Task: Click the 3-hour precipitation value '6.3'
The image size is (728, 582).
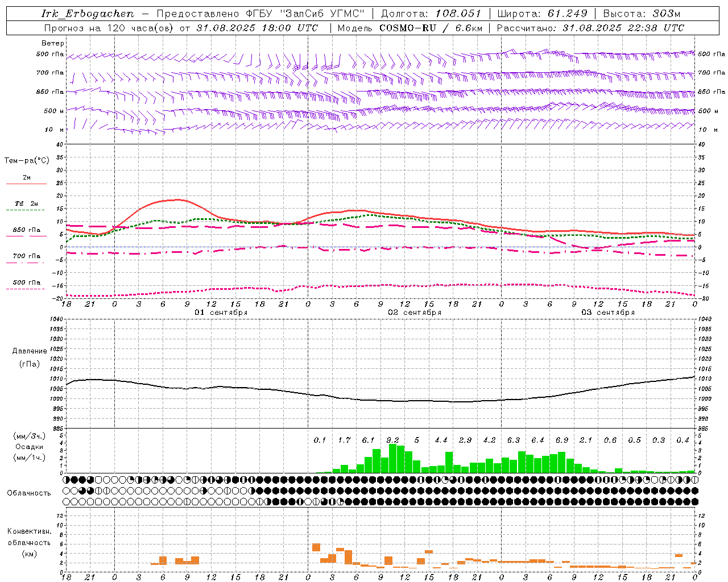Action: [514, 440]
